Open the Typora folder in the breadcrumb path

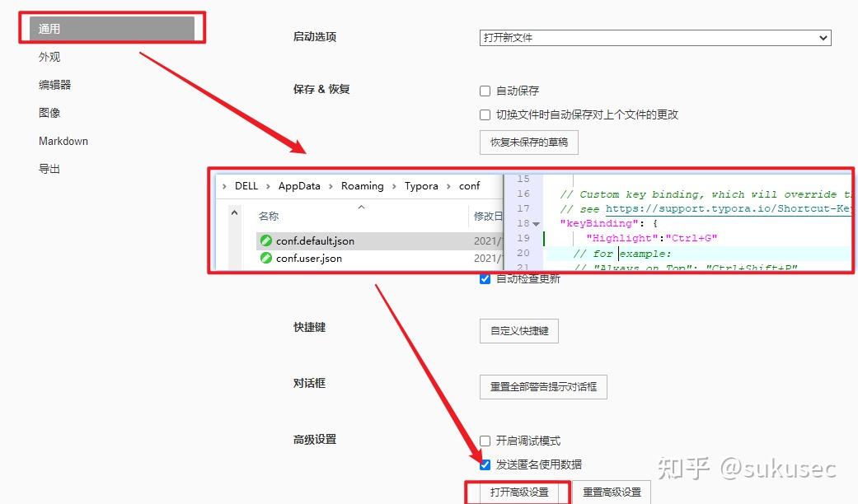421,186
